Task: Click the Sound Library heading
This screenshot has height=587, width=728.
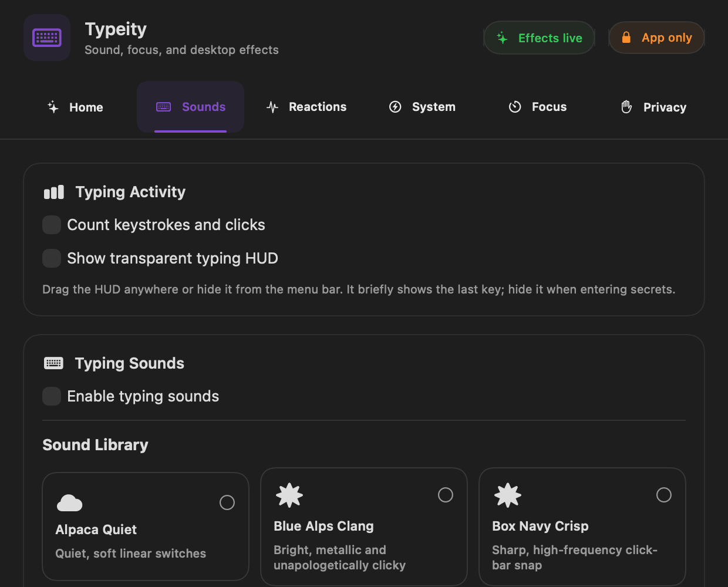Action: point(95,445)
